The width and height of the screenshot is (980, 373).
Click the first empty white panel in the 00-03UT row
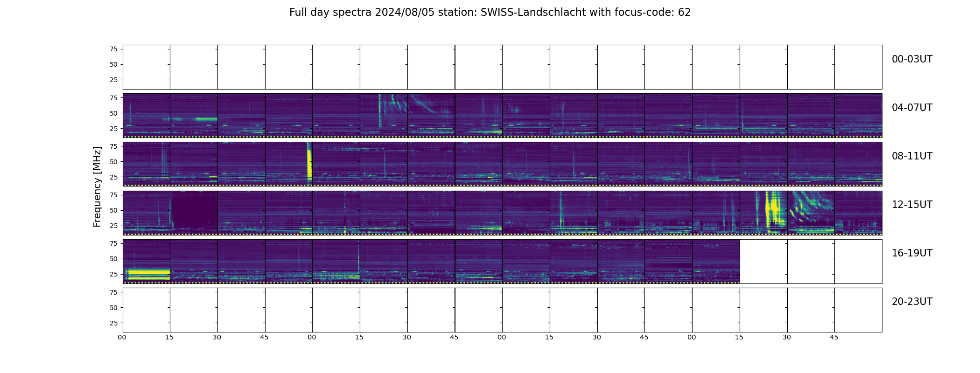click(x=147, y=67)
